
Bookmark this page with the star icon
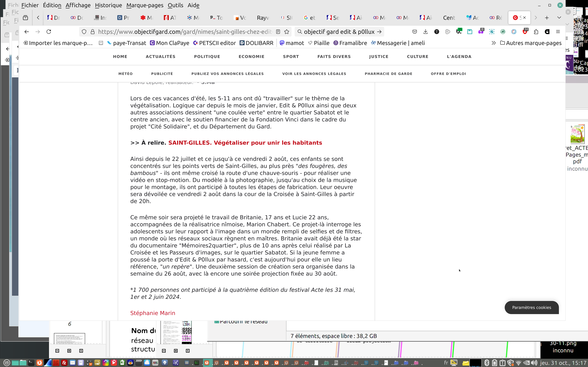pos(287,32)
